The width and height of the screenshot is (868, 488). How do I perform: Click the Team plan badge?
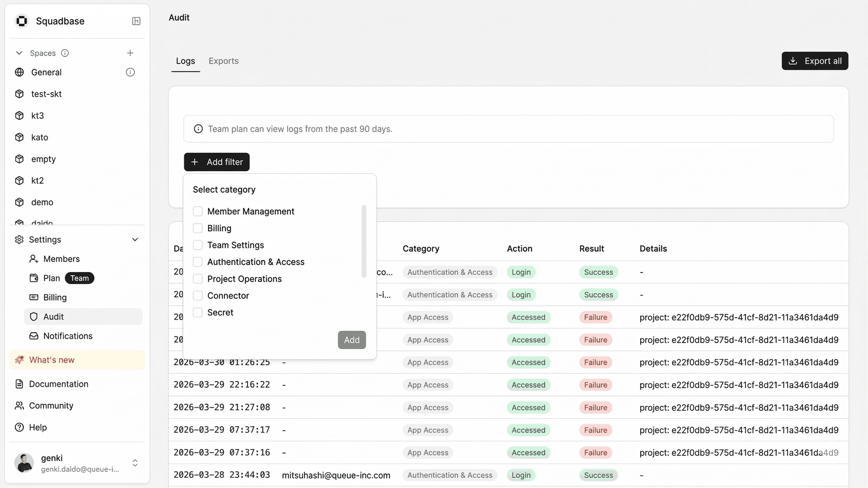pyautogui.click(x=79, y=278)
